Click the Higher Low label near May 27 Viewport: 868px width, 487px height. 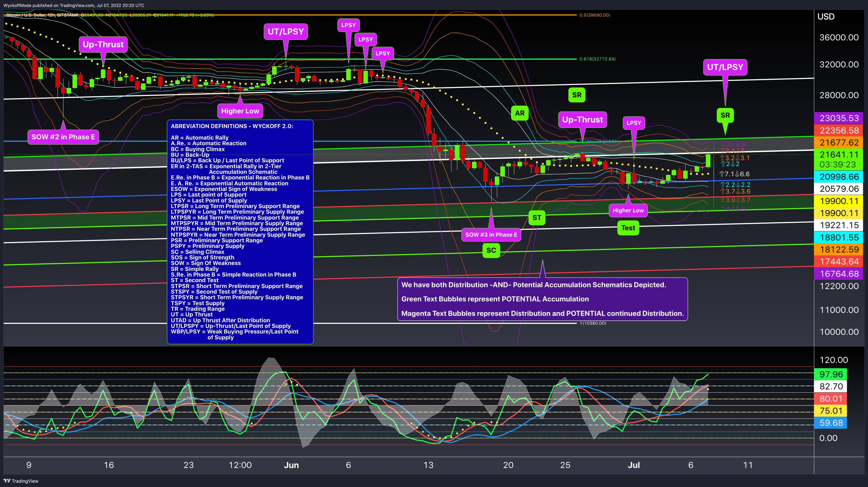pyautogui.click(x=240, y=111)
